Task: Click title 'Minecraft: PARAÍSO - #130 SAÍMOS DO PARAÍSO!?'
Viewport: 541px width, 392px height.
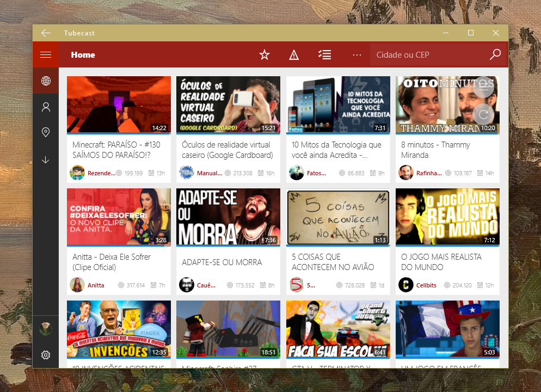Action: (116, 150)
